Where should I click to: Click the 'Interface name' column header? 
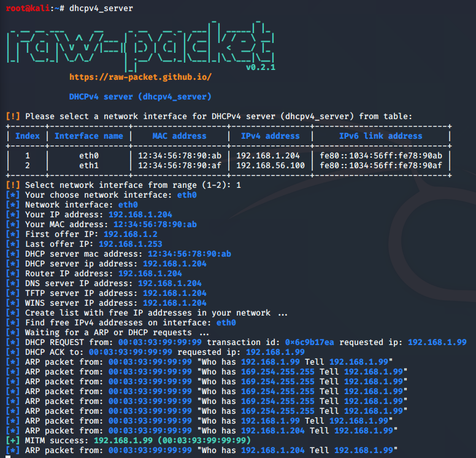(x=89, y=136)
